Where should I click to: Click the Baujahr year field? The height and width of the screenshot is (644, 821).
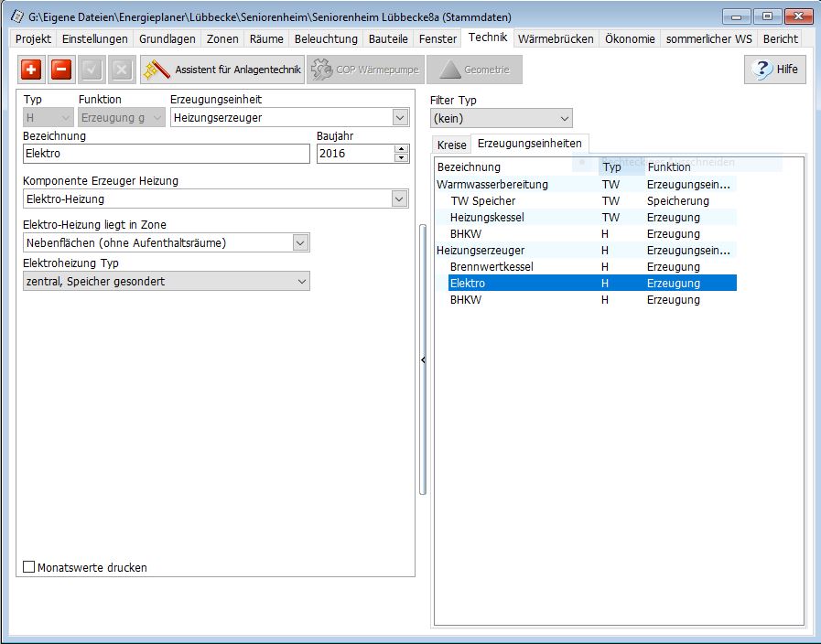(355, 154)
